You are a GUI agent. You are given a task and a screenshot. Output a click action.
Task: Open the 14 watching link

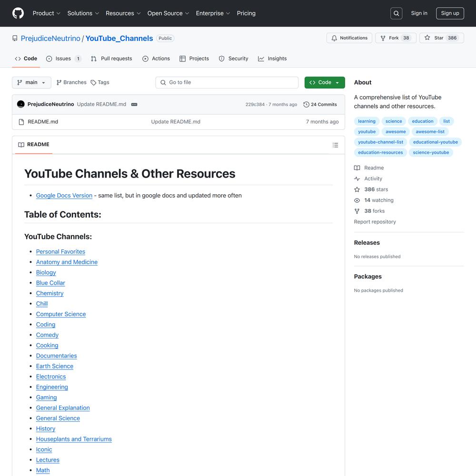coord(374,200)
